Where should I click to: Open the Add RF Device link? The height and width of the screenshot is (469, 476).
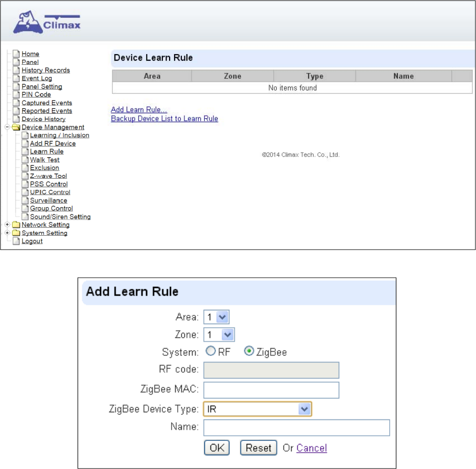click(x=53, y=143)
